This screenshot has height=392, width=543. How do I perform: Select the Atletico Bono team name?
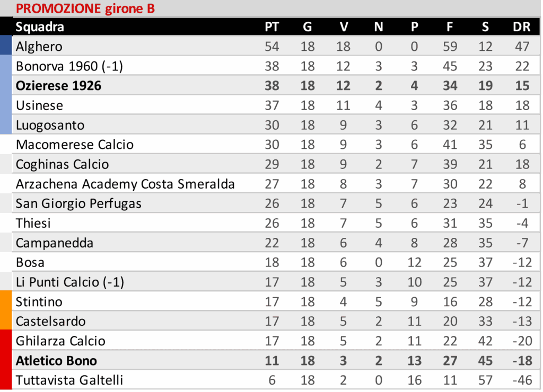click(x=56, y=361)
